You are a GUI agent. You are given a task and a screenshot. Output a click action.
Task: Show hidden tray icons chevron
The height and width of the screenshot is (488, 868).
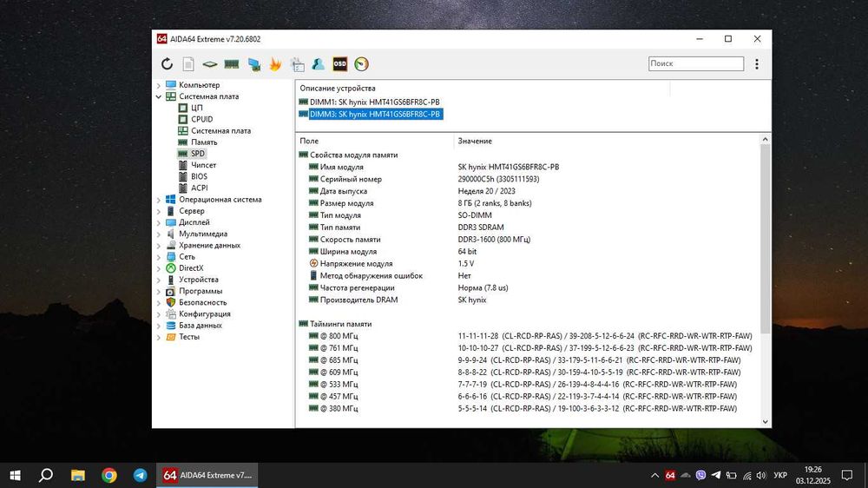click(x=654, y=475)
